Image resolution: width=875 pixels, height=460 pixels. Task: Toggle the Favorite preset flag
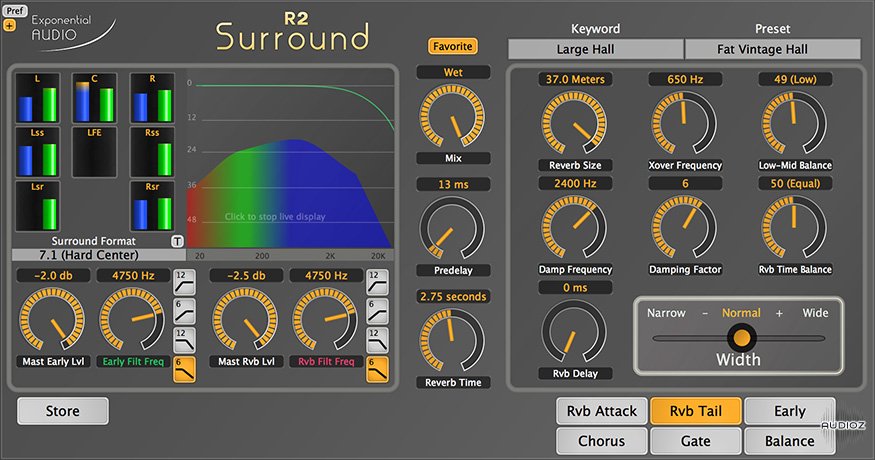[453, 46]
